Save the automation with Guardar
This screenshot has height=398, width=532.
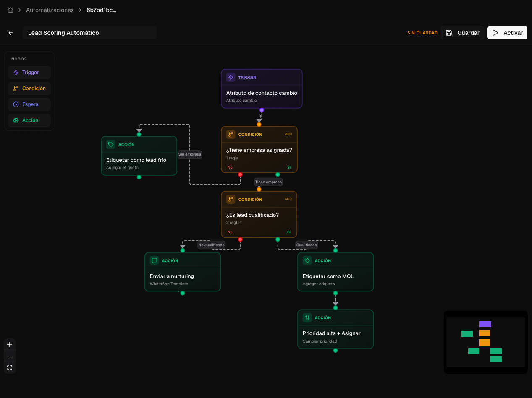click(x=462, y=32)
